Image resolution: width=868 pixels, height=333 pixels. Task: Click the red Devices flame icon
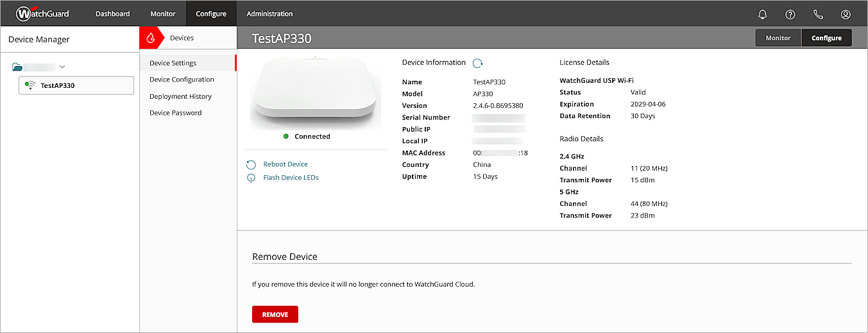pos(151,38)
